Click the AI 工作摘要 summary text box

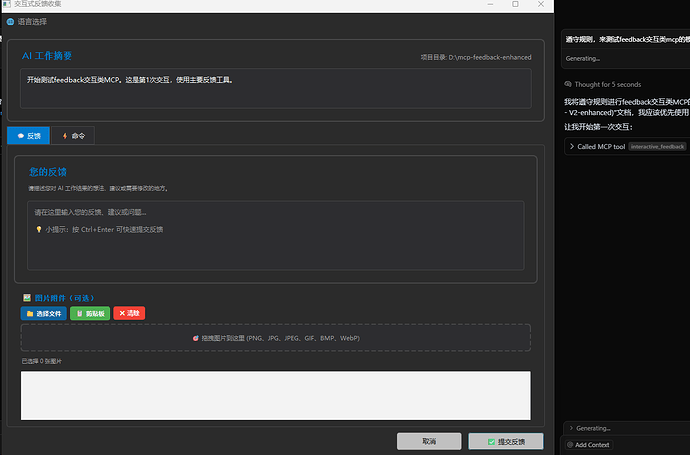[275, 88]
